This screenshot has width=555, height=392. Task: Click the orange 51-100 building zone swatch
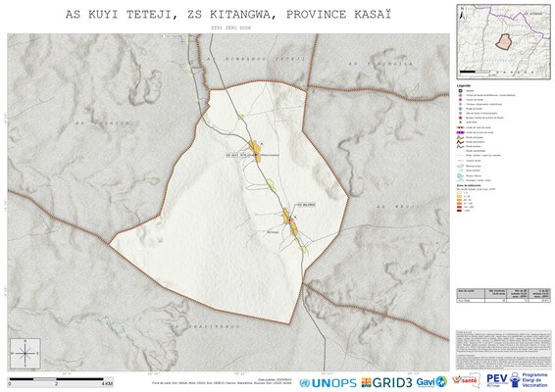coord(460,204)
